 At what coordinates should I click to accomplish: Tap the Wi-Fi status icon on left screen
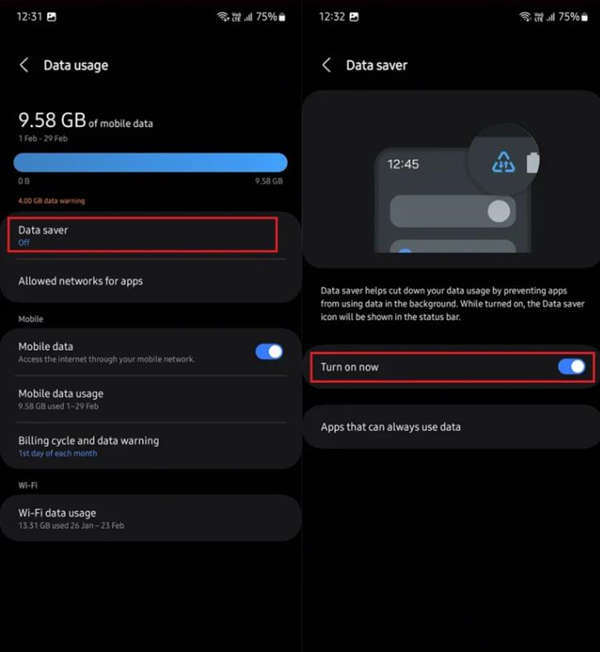click(223, 17)
